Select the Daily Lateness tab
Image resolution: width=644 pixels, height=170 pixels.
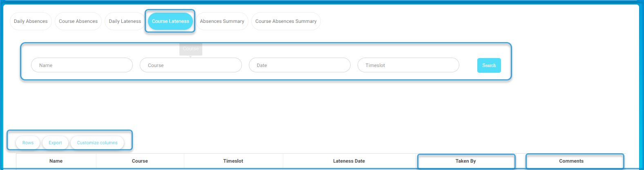[x=125, y=21]
